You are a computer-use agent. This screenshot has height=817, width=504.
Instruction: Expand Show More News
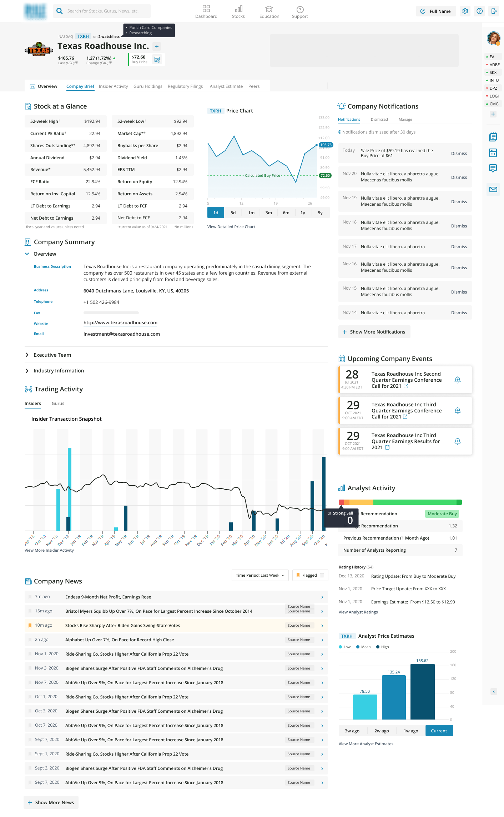point(51,802)
